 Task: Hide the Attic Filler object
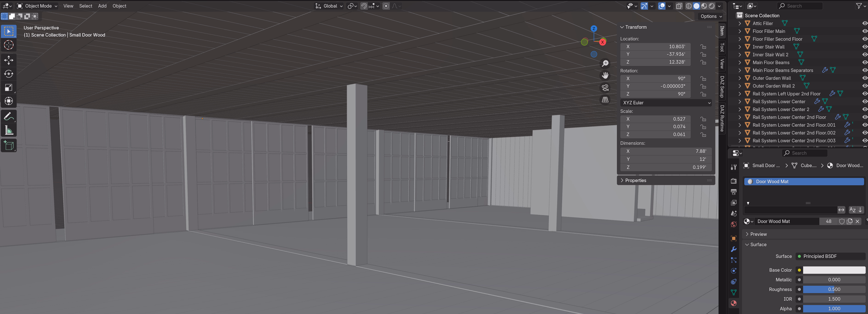864,23
